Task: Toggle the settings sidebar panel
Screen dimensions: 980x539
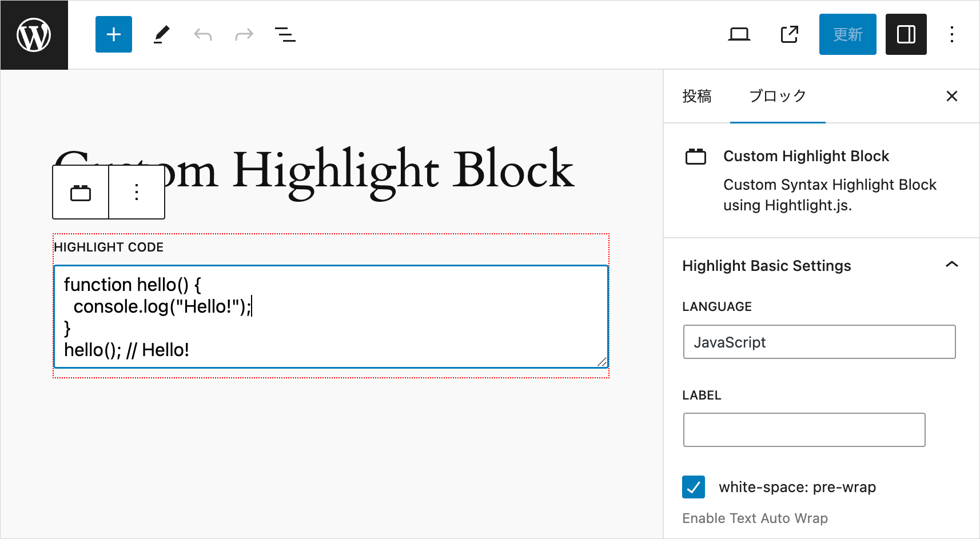Action: tap(906, 34)
